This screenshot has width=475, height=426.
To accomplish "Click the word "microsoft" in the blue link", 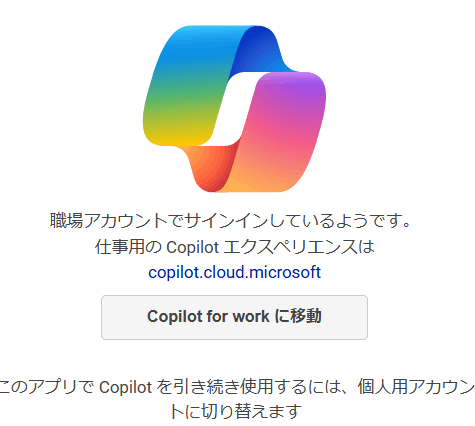I will [285, 272].
